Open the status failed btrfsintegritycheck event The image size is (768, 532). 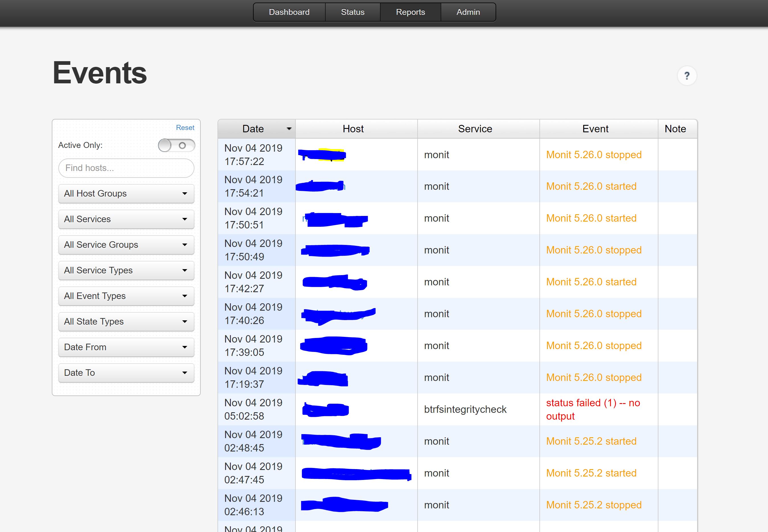(x=593, y=409)
